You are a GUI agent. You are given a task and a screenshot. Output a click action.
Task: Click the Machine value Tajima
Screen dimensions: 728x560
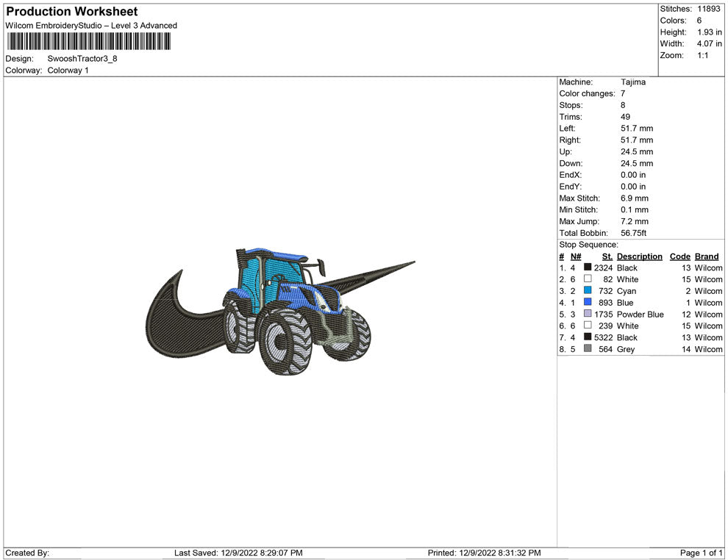pyautogui.click(x=633, y=82)
